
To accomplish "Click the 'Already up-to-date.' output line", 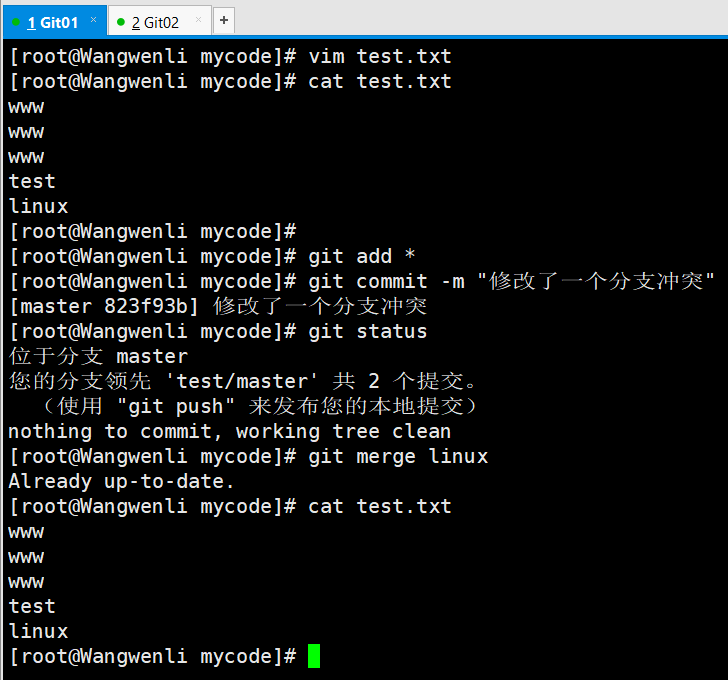I will coord(121,481).
